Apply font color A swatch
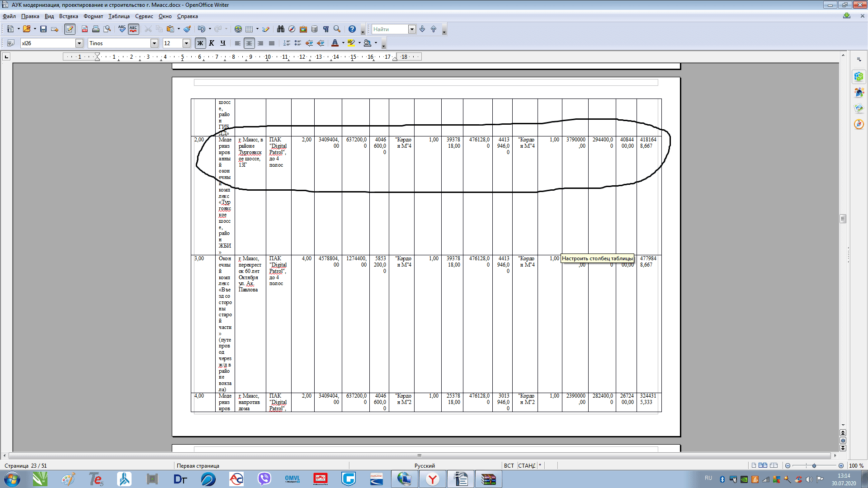868x488 pixels. [x=335, y=43]
